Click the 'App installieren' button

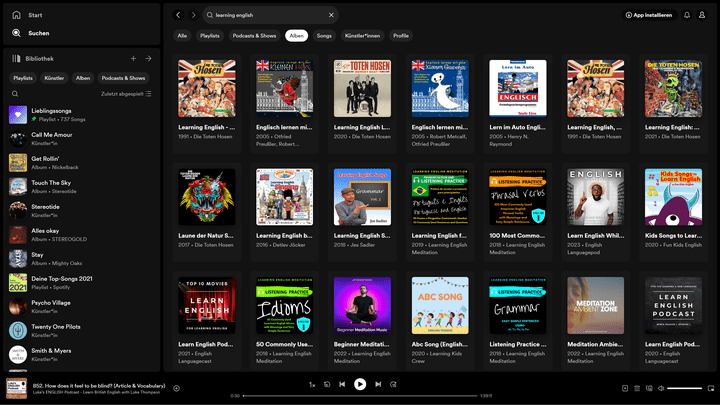click(648, 15)
